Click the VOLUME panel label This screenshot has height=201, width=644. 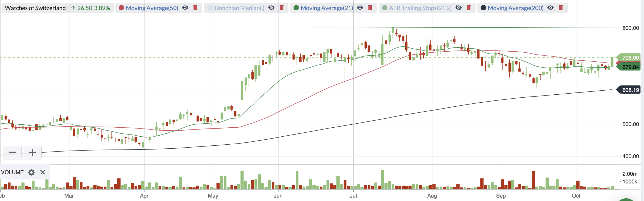(13, 172)
